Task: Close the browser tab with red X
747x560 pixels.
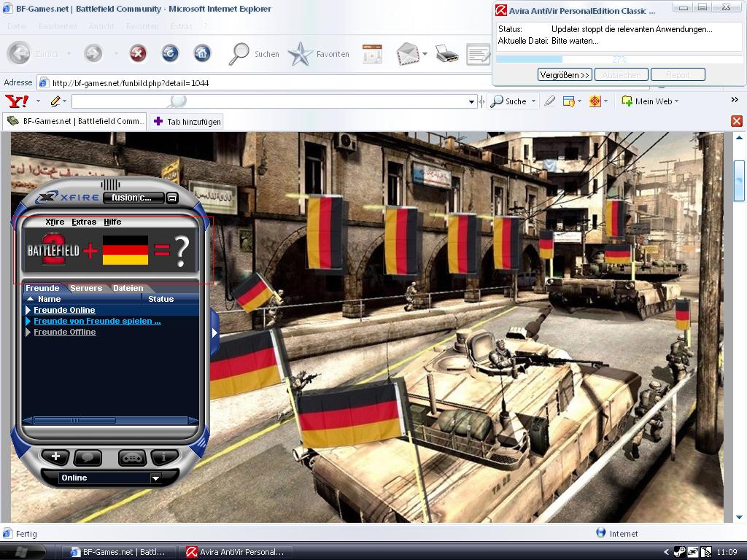Action: pyautogui.click(x=737, y=121)
